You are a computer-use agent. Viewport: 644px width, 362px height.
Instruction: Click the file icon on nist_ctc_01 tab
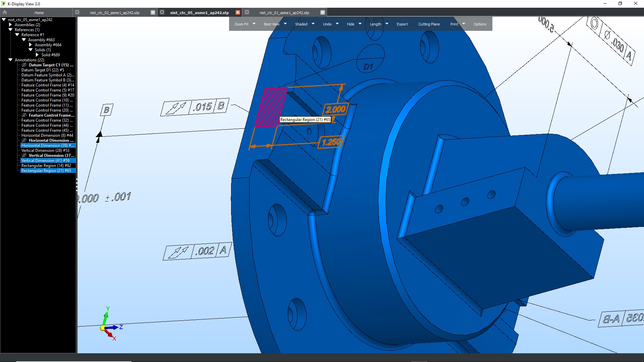pos(247,12)
